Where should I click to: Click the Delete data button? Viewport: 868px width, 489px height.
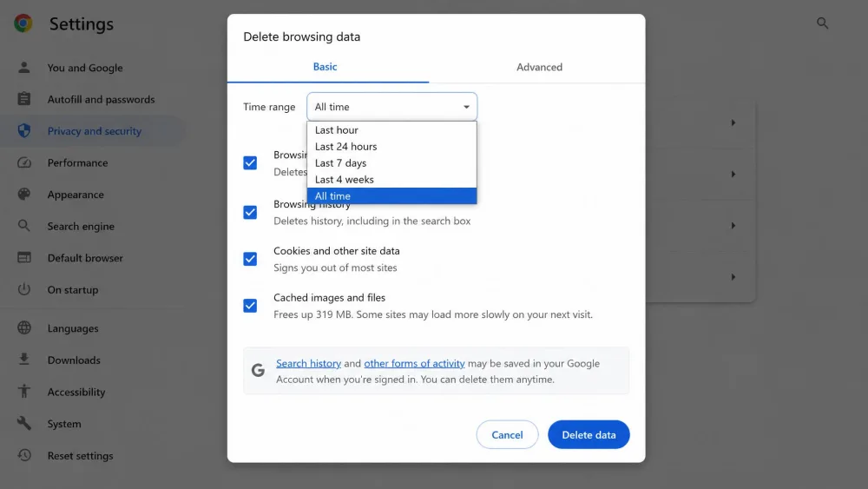[x=589, y=435]
